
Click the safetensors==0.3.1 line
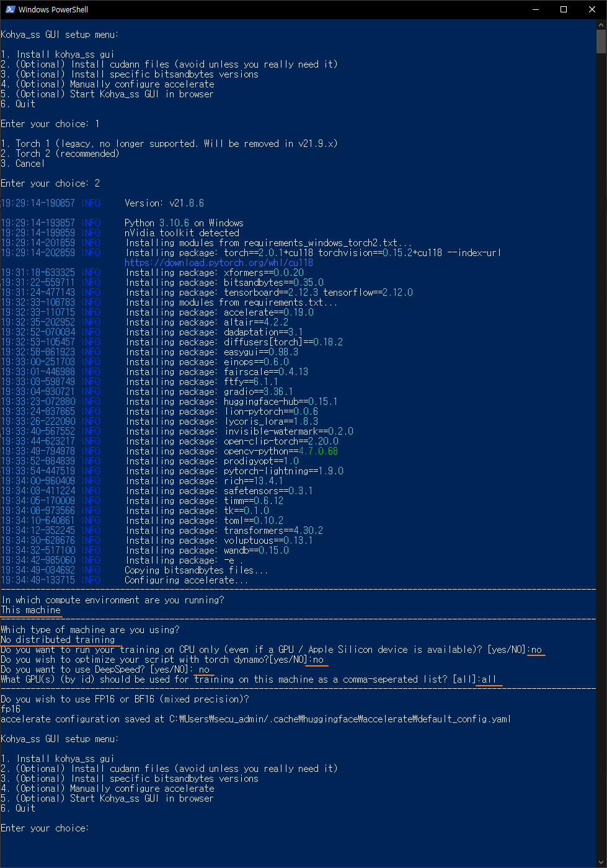[x=219, y=491]
